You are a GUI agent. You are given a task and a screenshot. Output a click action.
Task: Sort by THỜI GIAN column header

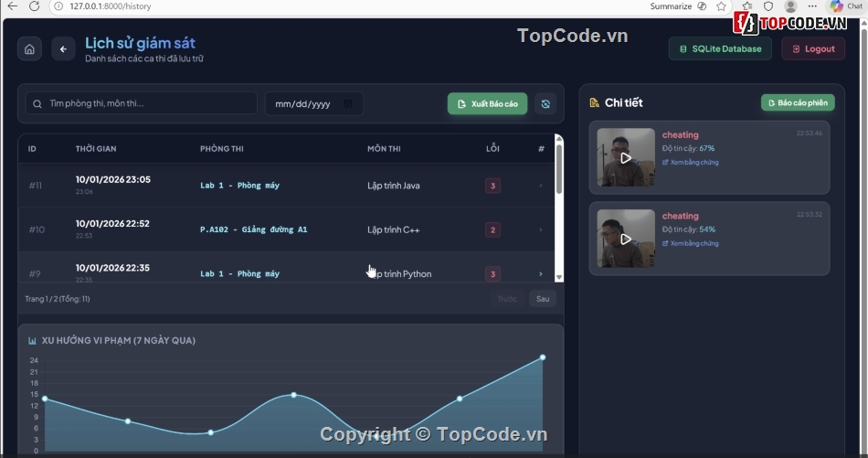96,148
